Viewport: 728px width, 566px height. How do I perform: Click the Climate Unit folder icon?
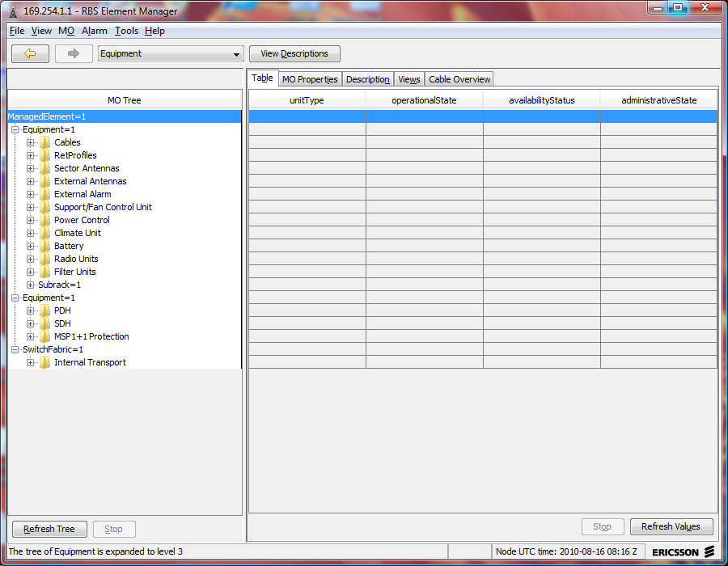tap(45, 234)
